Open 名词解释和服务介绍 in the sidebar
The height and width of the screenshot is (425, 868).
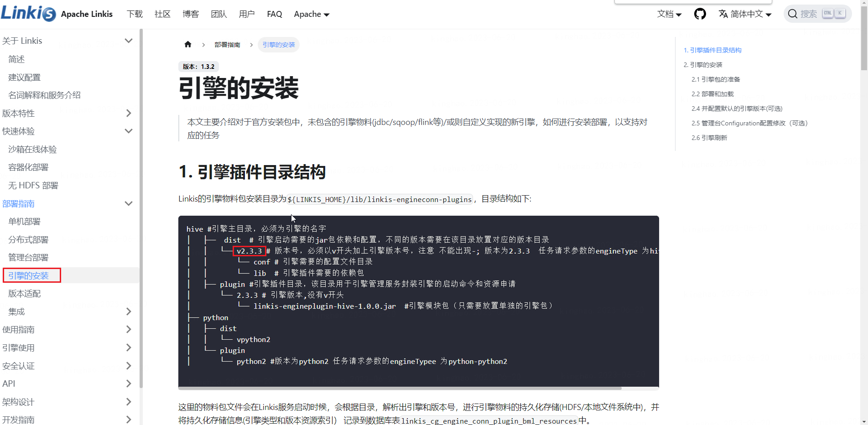click(44, 95)
